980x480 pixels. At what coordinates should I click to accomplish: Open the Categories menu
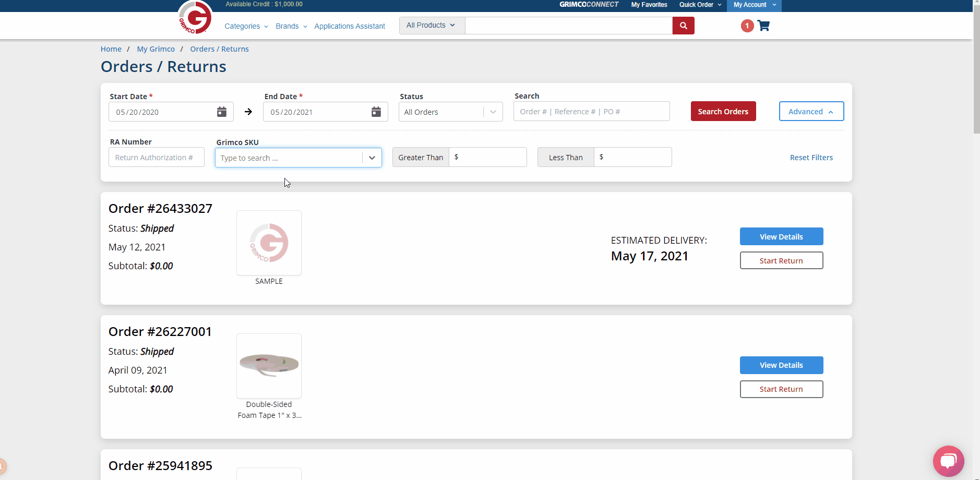pos(246,26)
